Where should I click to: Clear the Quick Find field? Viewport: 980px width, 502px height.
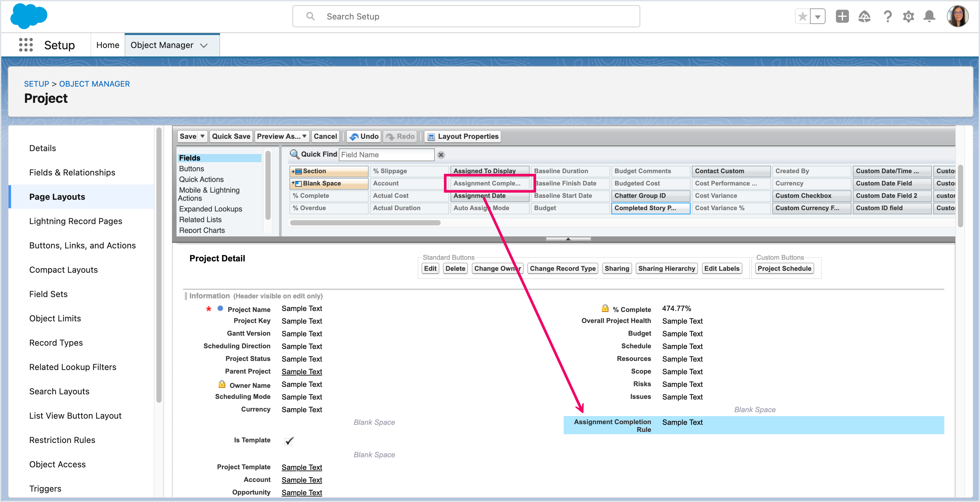click(x=441, y=155)
